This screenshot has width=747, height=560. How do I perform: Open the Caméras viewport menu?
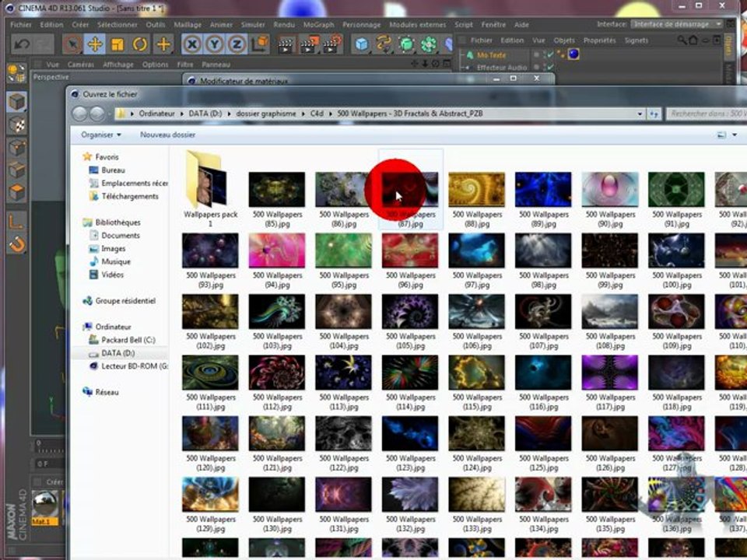(80, 65)
